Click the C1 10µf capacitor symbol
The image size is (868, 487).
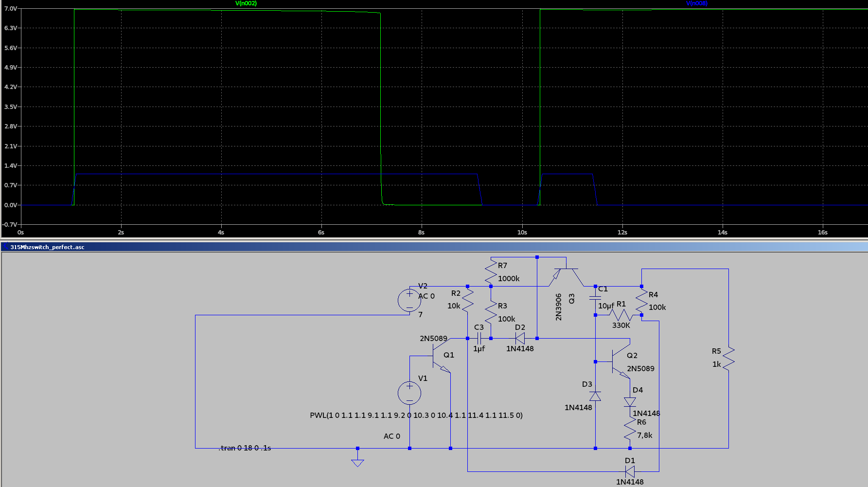point(595,297)
